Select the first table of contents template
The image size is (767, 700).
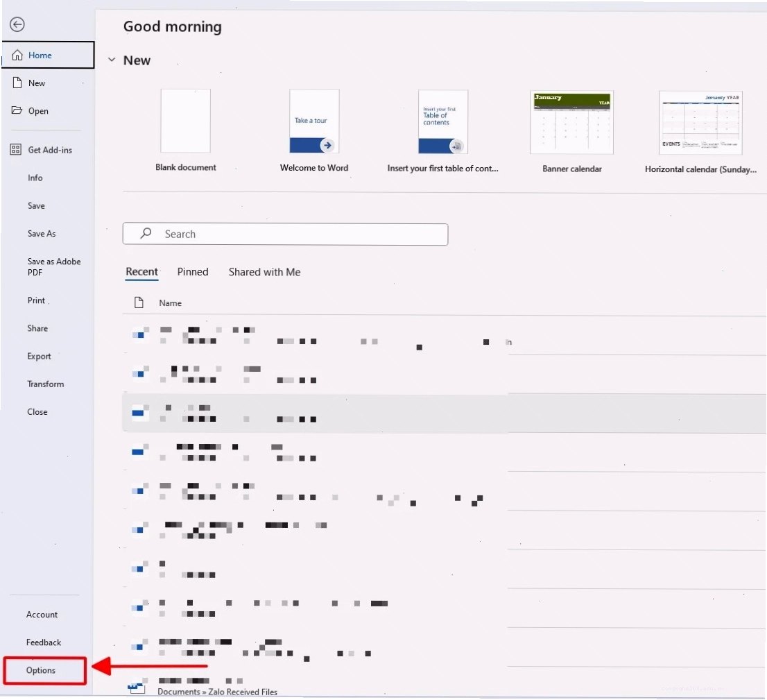tap(442, 131)
